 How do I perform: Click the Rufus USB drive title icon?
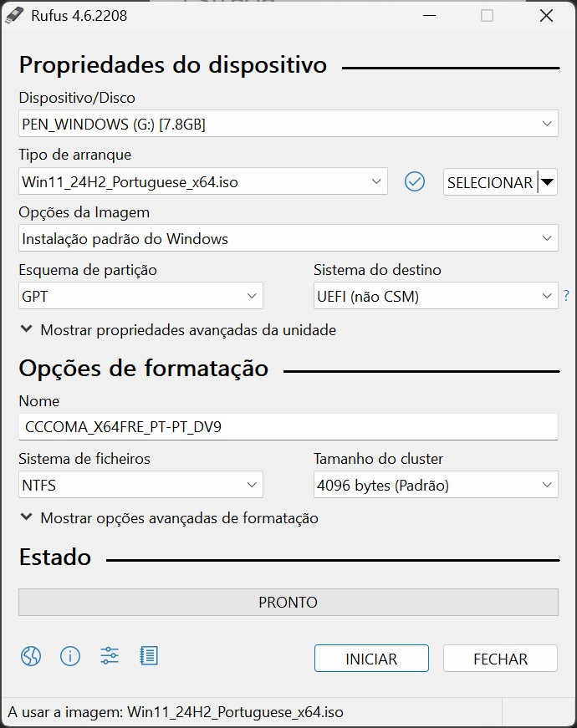click(15, 15)
